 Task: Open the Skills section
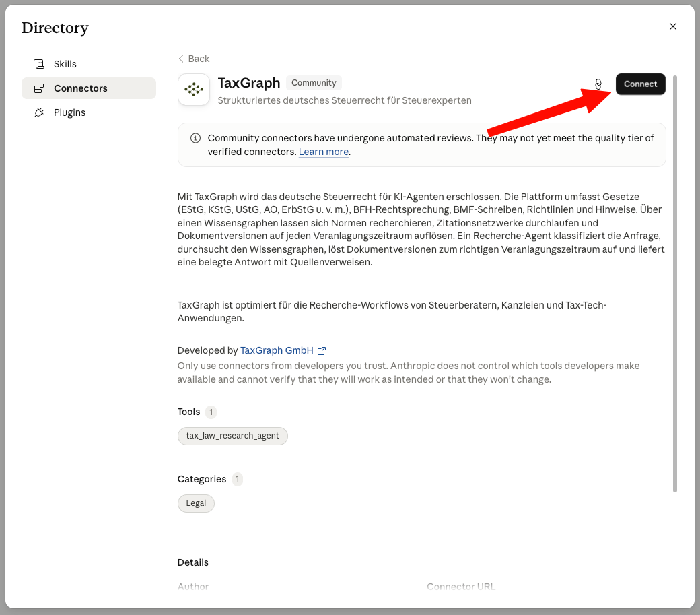89,64
